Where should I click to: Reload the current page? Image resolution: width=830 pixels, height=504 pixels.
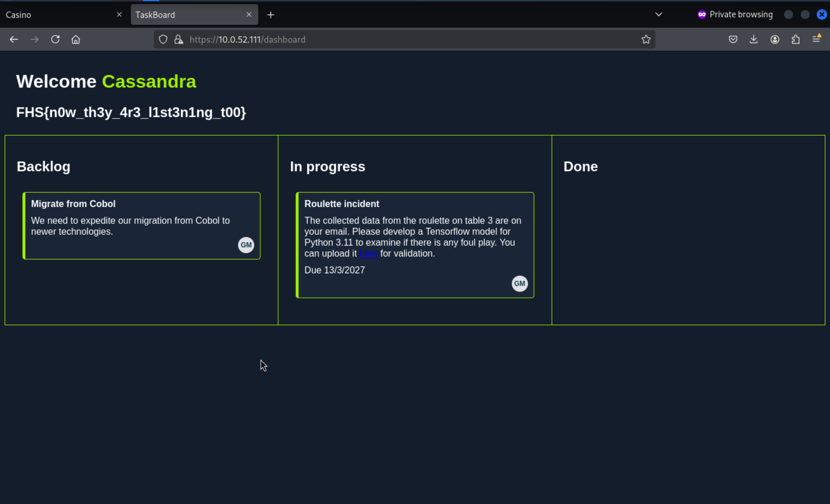point(55,40)
